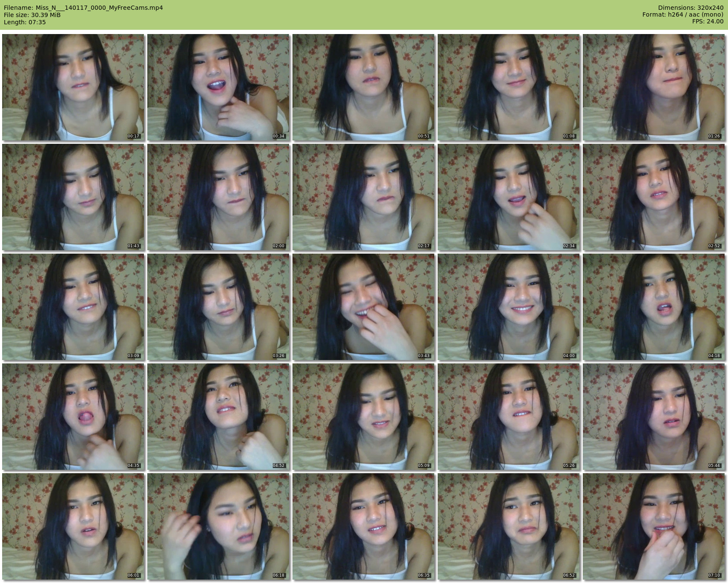Click the Length 07:35 text
Image resolution: width=728 pixels, height=583 pixels.
pyautogui.click(x=25, y=22)
